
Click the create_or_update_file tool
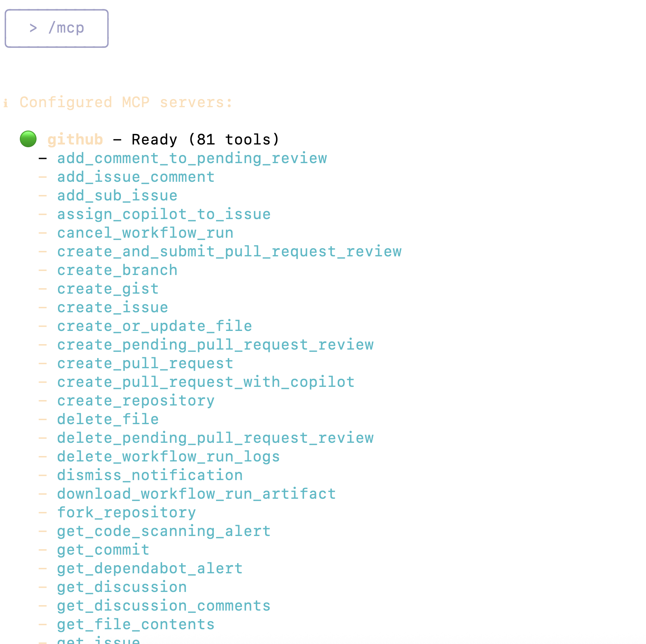154,326
